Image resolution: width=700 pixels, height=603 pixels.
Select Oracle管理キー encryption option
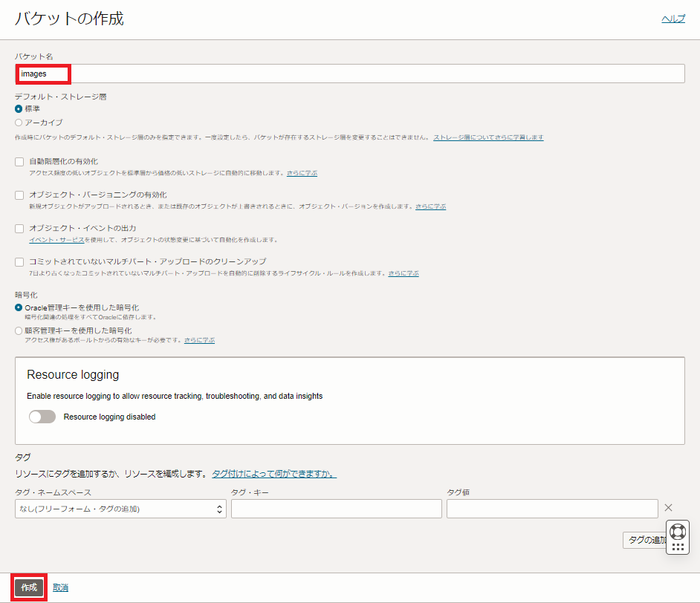[19, 307]
